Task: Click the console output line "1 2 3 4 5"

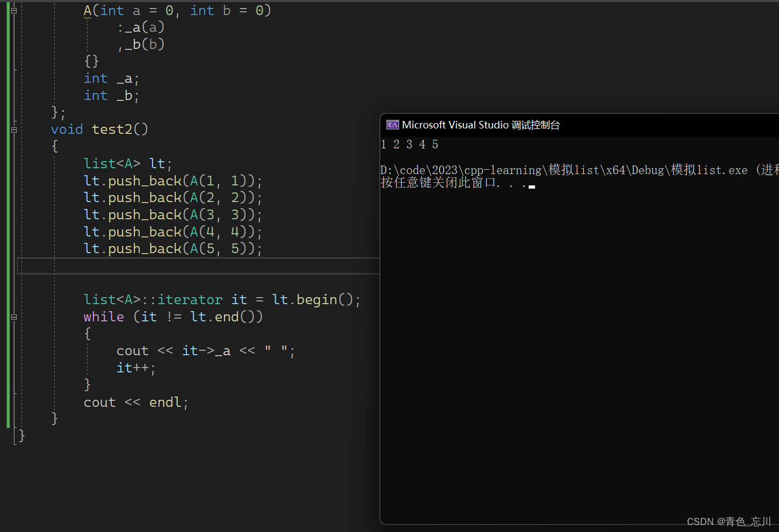Action: point(409,144)
